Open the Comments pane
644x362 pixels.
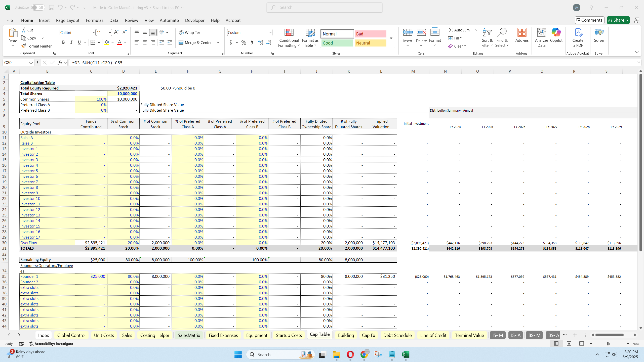coord(589,20)
